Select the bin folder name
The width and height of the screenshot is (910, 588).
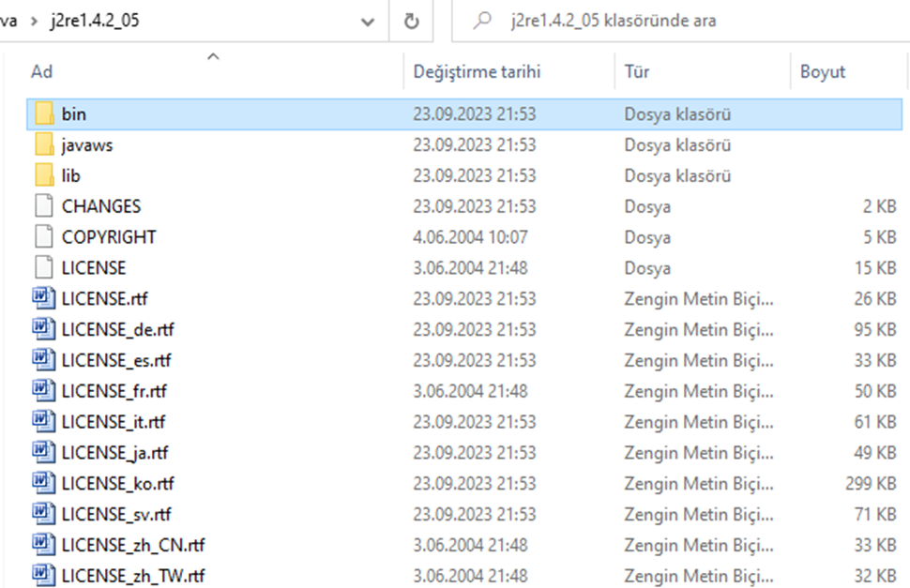(x=74, y=113)
